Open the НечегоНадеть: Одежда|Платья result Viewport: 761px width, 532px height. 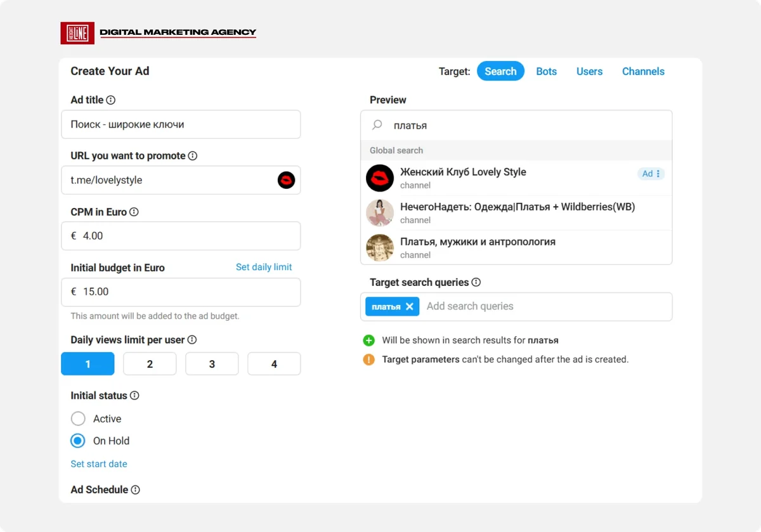[x=516, y=213]
